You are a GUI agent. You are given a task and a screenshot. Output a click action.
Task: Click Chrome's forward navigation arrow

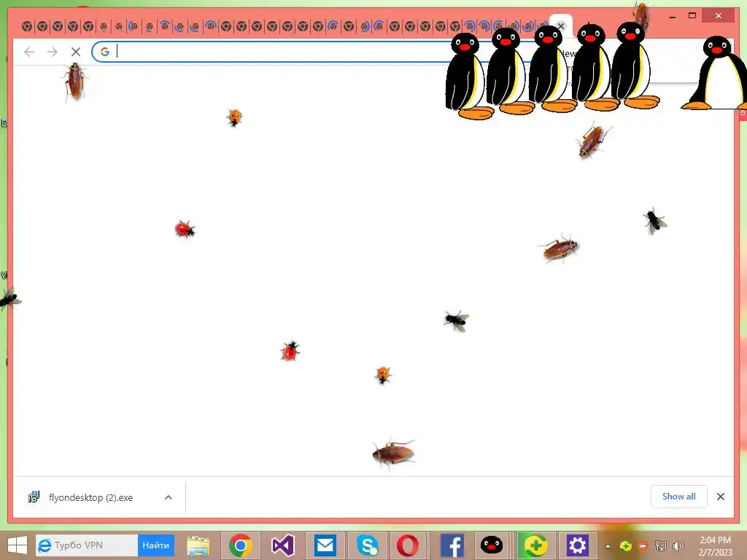53,52
